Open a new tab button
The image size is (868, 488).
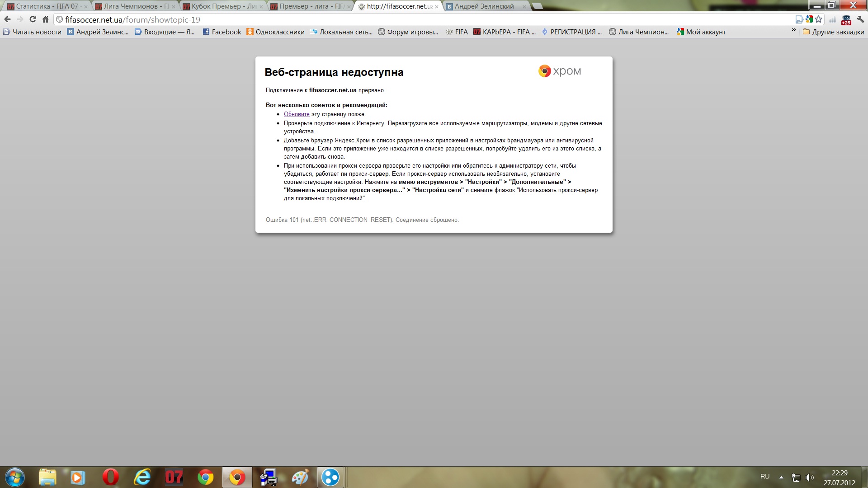pos(537,6)
